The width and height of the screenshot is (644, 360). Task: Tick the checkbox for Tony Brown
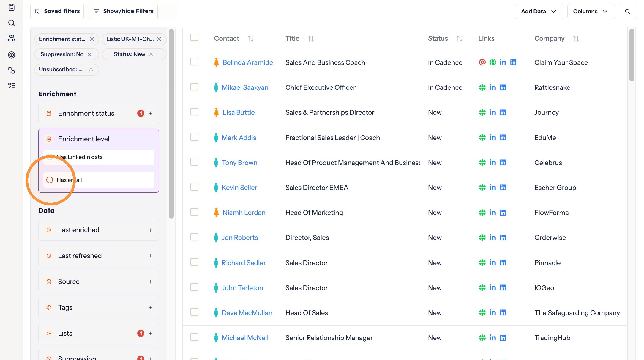[194, 162]
